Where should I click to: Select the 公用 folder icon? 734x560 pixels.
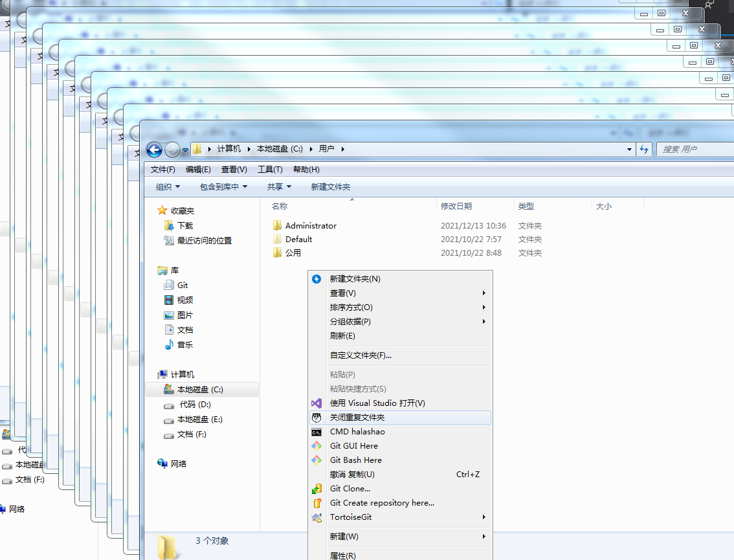point(277,252)
